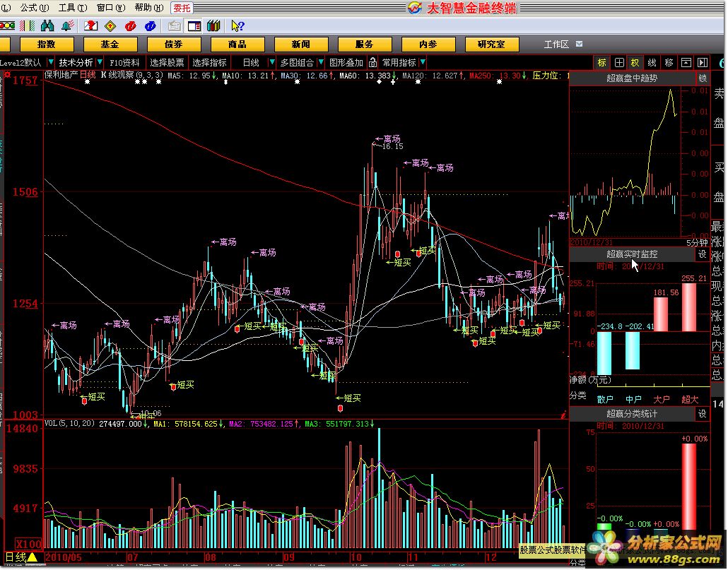Click the yellow diamond up-arrow icon
Image resolution: width=728 pixels, height=570 pixels.
click(x=110, y=26)
